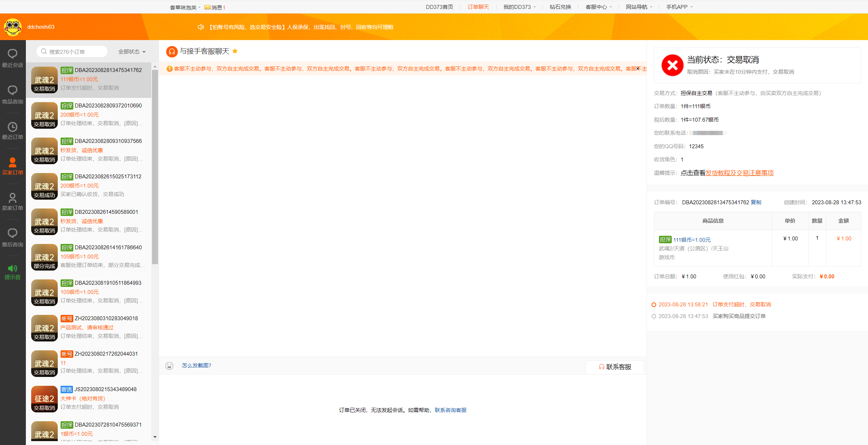Expand the 我的DD373 menu
This screenshot has height=445, width=868.
[x=519, y=7]
